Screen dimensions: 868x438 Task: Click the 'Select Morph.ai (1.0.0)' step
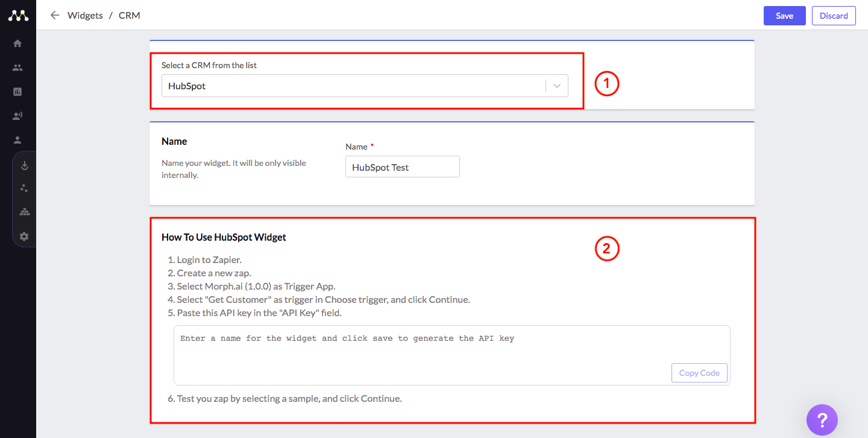click(x=256, y=287)
